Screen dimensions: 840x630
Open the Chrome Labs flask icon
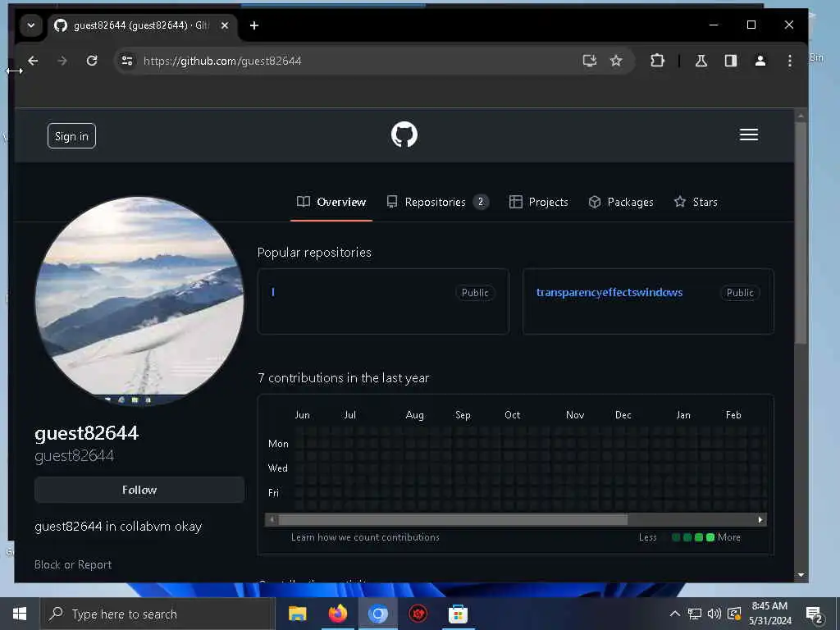click(701, 61)
